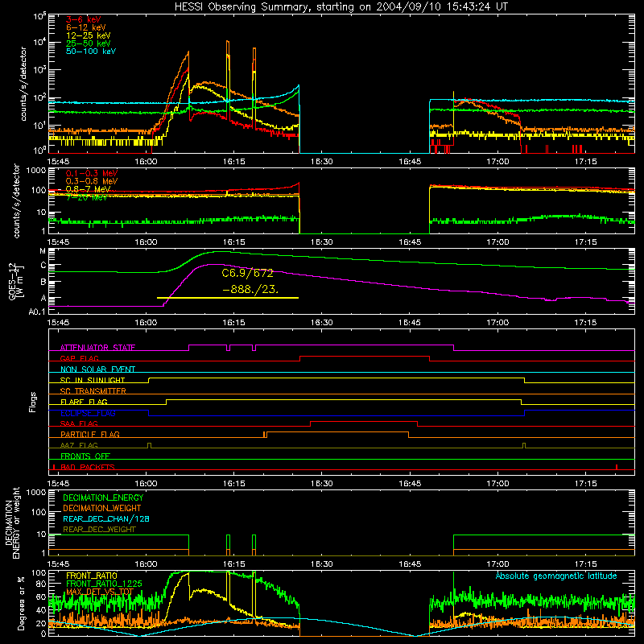Image resolution: width=644 pixels, height=644 pixels.
Task: Select the FRONTS_OFF flag label
Action: point(85,456)
